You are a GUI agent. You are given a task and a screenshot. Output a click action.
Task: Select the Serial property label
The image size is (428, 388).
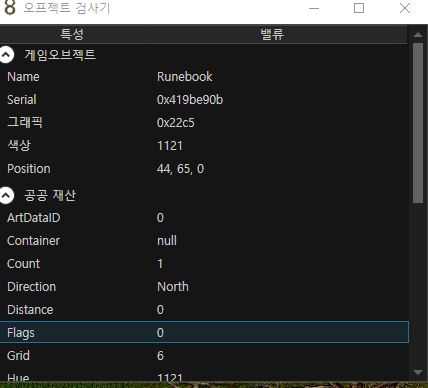coord(22,100)
